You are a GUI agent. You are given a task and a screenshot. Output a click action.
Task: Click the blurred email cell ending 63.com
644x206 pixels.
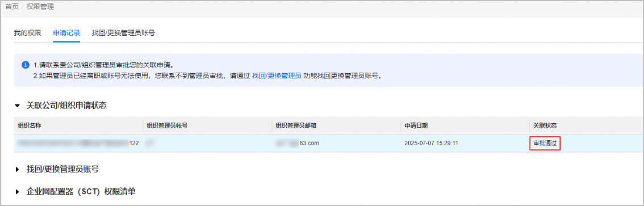[298, 143]
